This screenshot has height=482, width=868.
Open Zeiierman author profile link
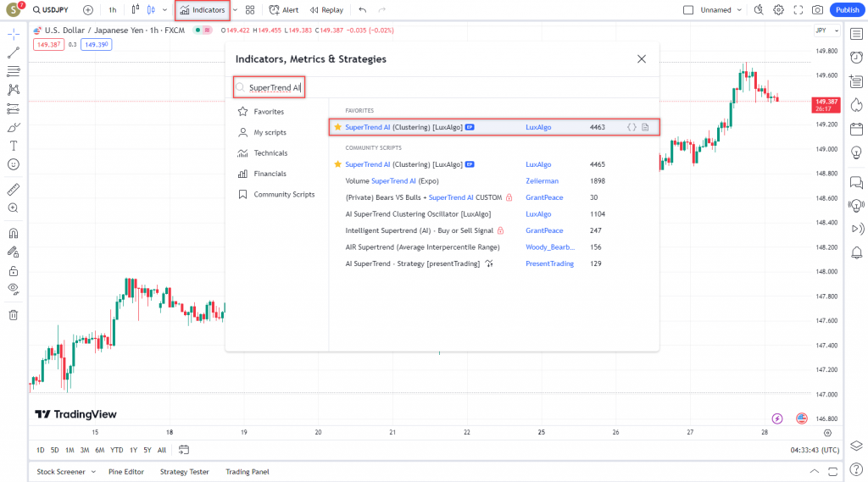[x=542, y=181]
